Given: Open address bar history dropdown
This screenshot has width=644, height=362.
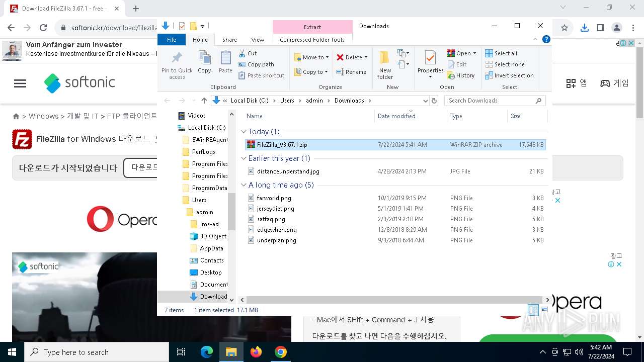Looking at the screenshot, I should click(425, 101).
